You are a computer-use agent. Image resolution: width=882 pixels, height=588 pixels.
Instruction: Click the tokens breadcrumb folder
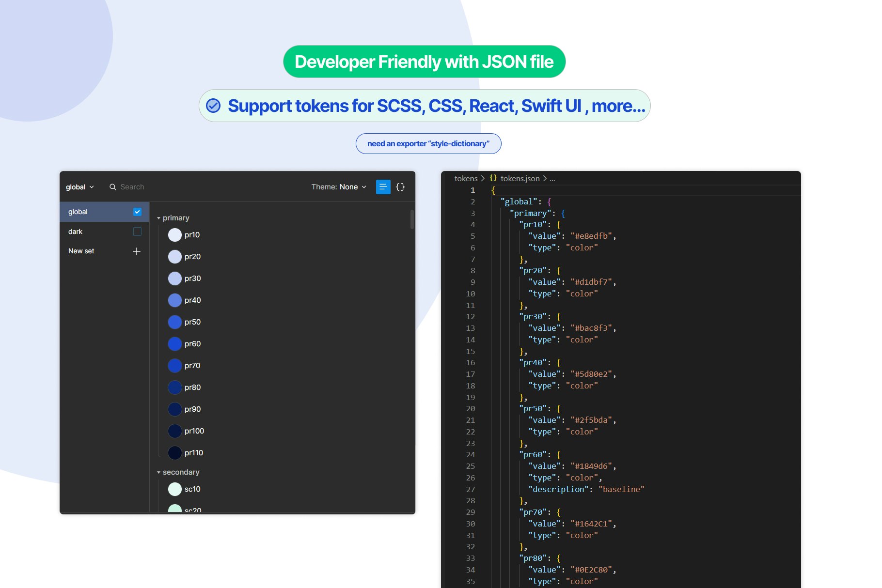pyautogui.click(x=466, y=178)
